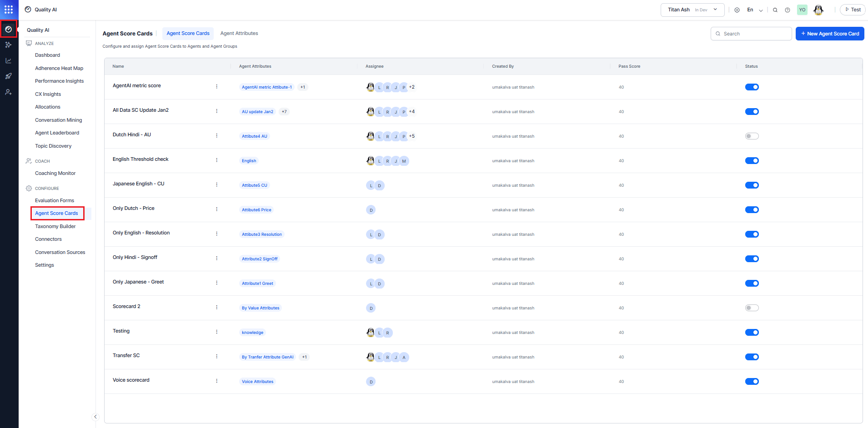Toggle status for Japanese English - CU
The height and width of the screenshot is (428, 868).
pos(752,185)
